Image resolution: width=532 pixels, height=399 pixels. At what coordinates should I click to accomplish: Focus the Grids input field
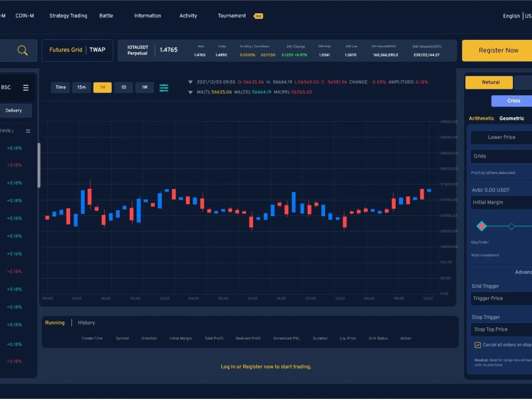(501, 156)
